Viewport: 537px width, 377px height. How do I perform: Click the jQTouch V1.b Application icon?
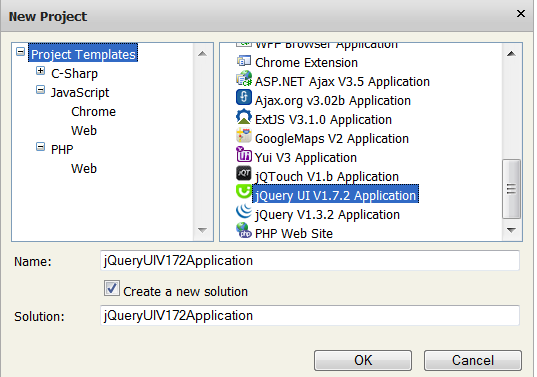(244, 173)
